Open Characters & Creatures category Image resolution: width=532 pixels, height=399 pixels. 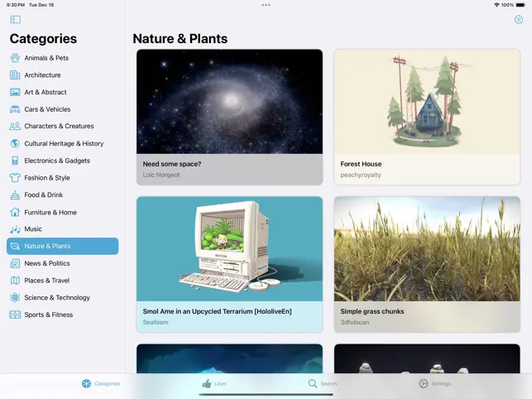tap(62, 127)
